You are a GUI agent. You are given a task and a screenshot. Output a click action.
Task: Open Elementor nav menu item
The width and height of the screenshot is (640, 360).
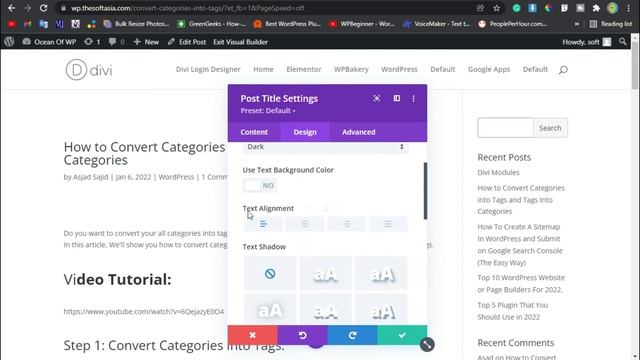(304, 69)
